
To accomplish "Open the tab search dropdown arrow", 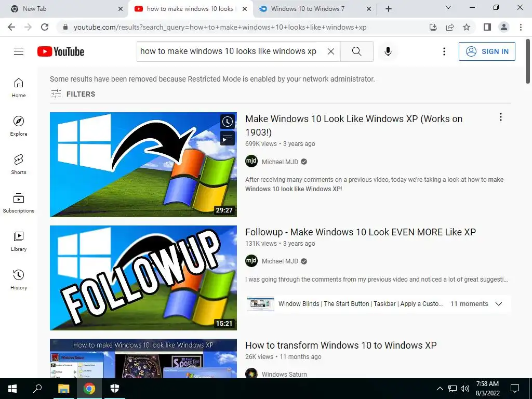I will click(x=448, y=7).
